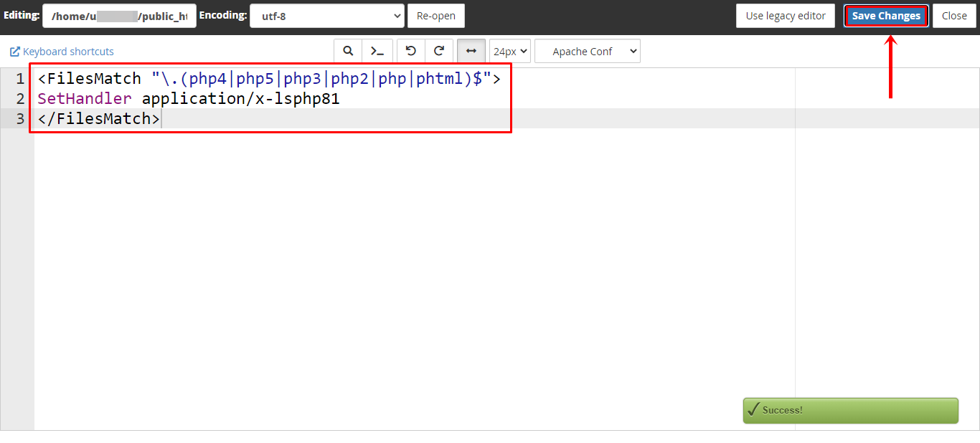
Task: Undo the last edit
Action: point(410,50)
